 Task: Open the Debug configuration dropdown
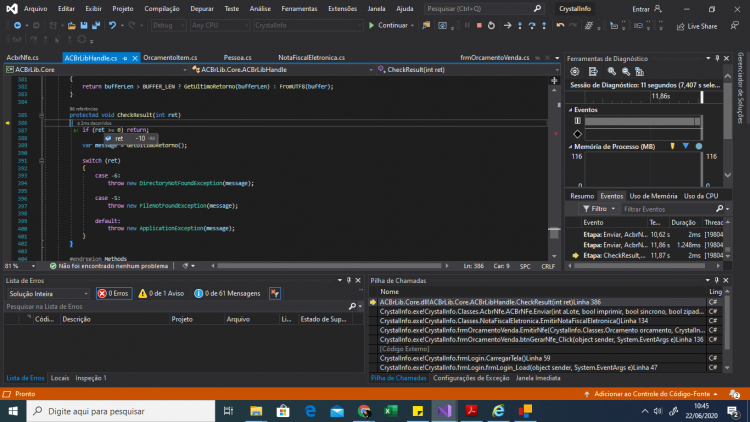tap(168, 25)
